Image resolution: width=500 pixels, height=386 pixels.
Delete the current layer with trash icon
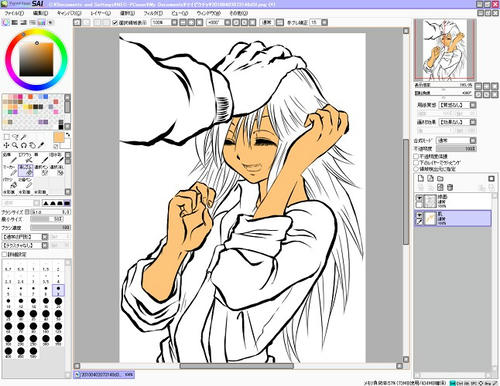pos(450,187)
